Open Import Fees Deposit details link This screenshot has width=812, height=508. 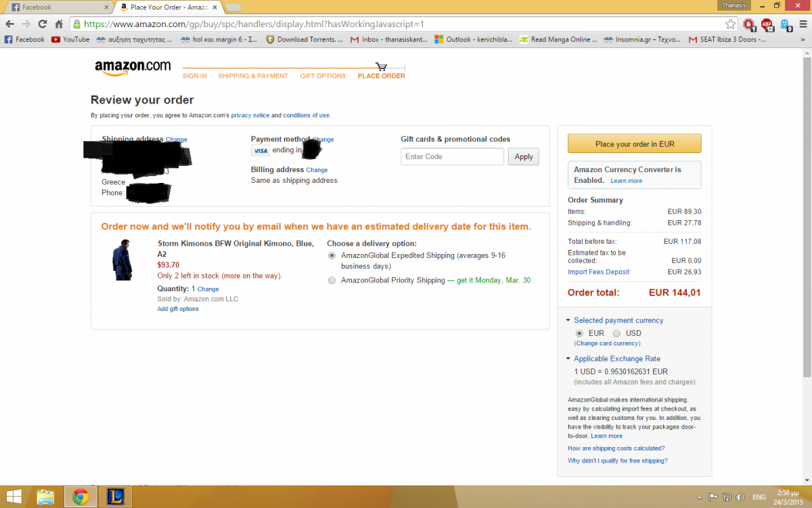[x=599, y=272]
